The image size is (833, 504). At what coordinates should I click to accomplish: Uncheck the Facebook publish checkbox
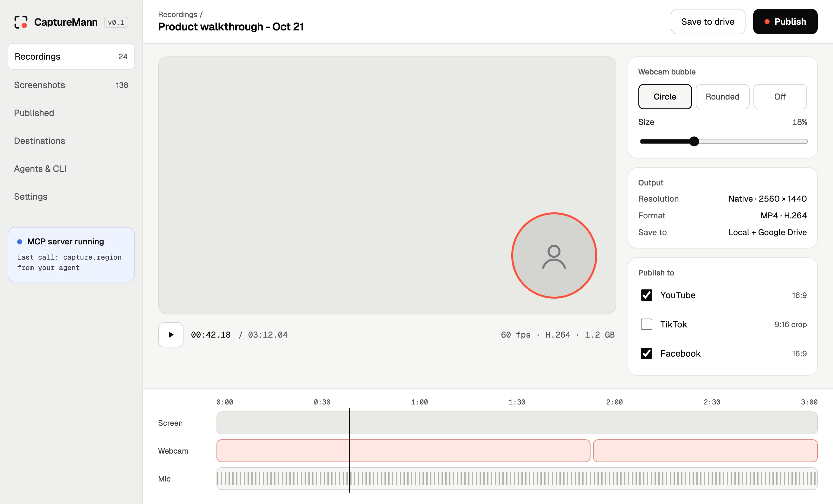646,353
